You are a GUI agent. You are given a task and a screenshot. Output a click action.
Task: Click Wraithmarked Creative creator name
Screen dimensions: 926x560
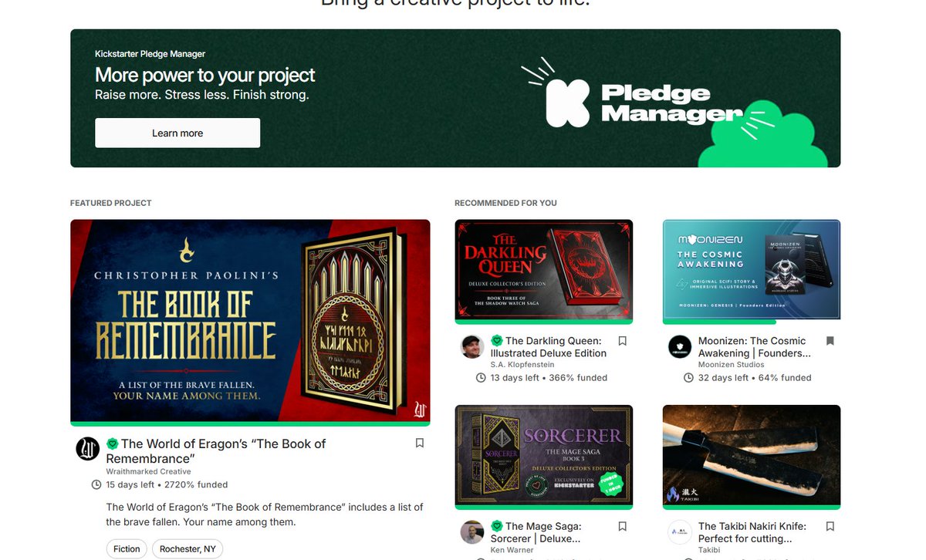[148, 472]
